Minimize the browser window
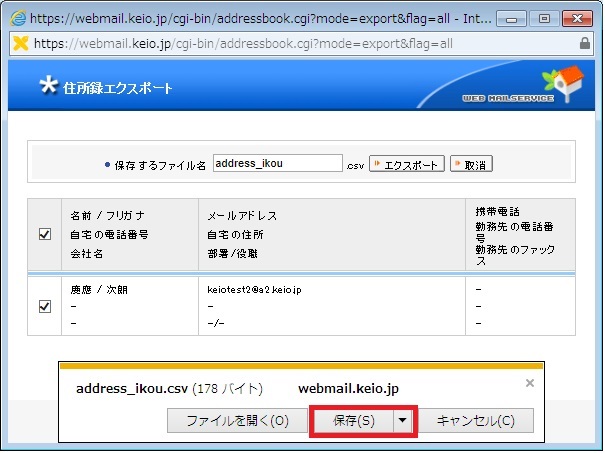Screen dimensions: 605x453 coord(509,17)
